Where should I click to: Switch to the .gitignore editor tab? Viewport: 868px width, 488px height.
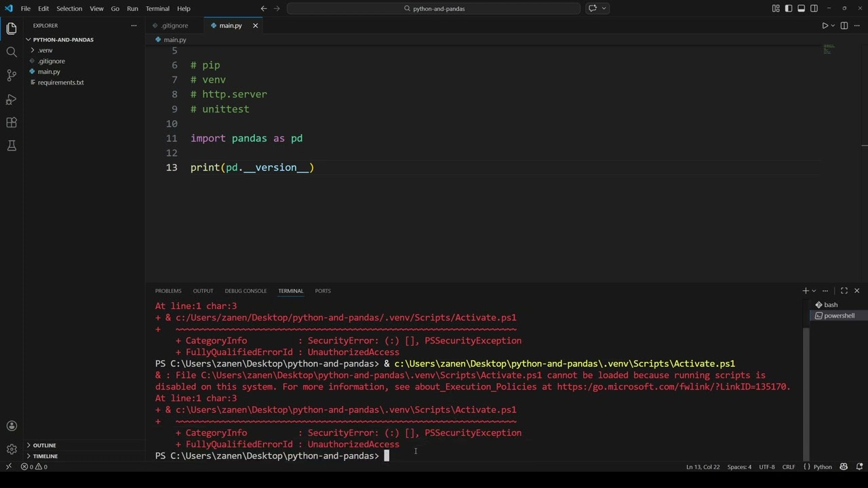pyautogui.click(x=174, y=26)
